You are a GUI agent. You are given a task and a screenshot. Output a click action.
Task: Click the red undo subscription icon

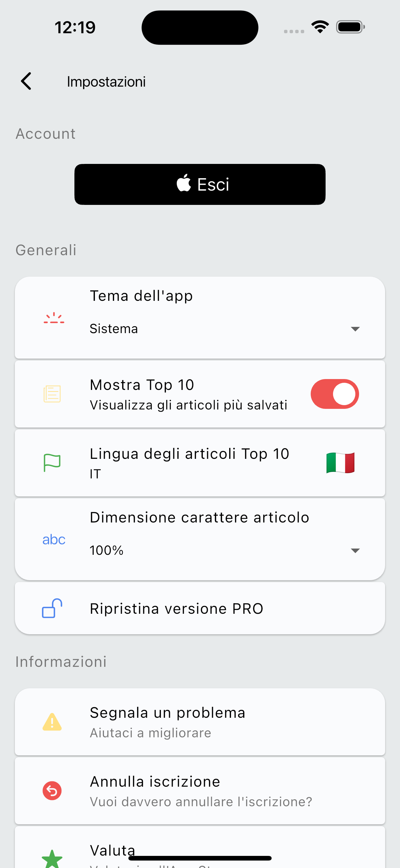point(52,790)
